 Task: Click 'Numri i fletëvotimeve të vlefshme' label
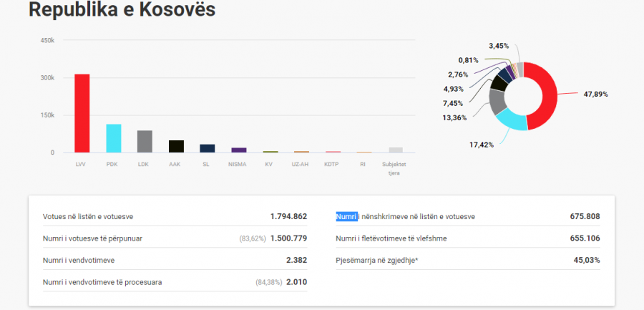pyautogui.click(x=391, y=238)
